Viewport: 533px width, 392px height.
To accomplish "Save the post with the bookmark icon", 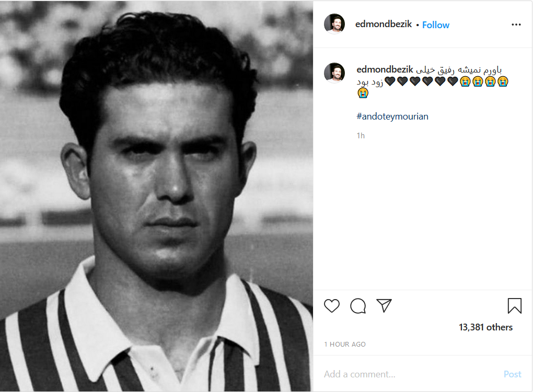I will click(515, 306).
